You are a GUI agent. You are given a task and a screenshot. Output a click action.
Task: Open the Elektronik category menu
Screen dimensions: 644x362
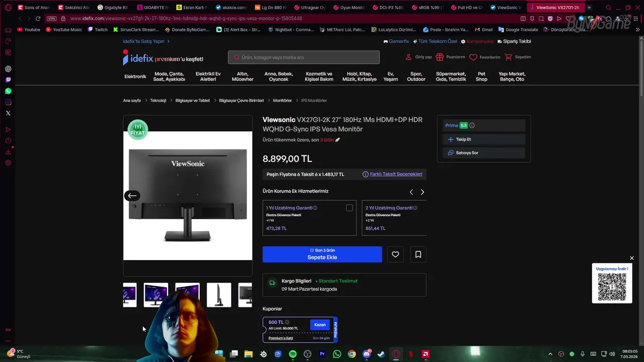tap(135, 76)
